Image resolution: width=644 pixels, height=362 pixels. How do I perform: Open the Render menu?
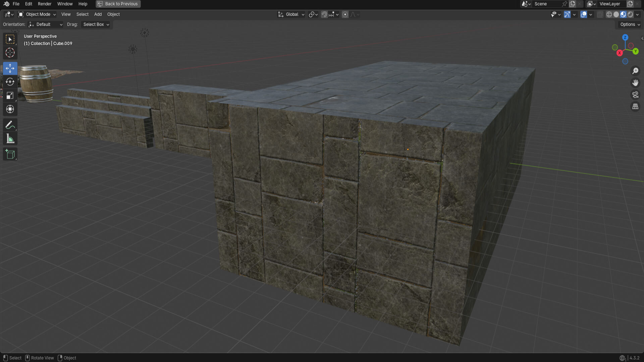point(45,4)
